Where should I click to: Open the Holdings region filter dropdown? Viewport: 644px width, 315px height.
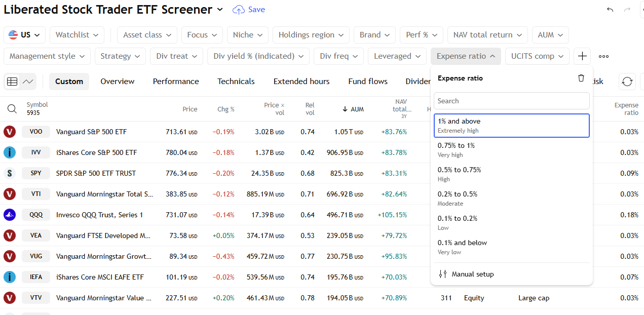pyautogui.click(x=311, y=35)
